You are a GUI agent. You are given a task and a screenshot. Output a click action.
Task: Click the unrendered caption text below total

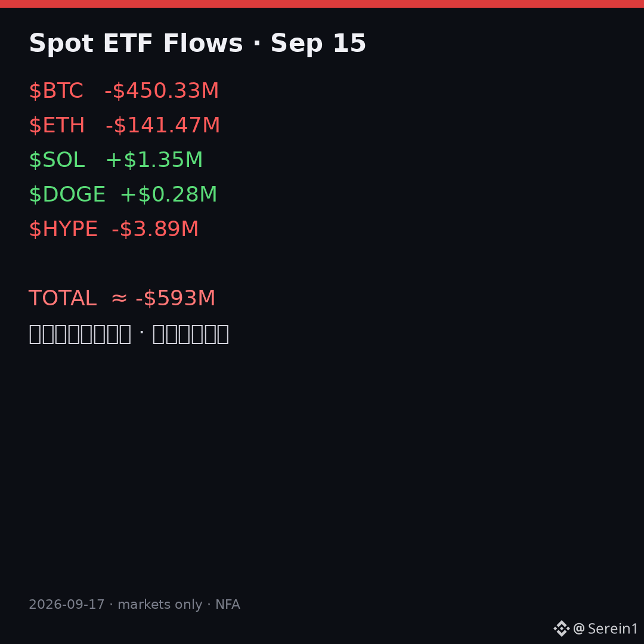(x=129, y=334)
